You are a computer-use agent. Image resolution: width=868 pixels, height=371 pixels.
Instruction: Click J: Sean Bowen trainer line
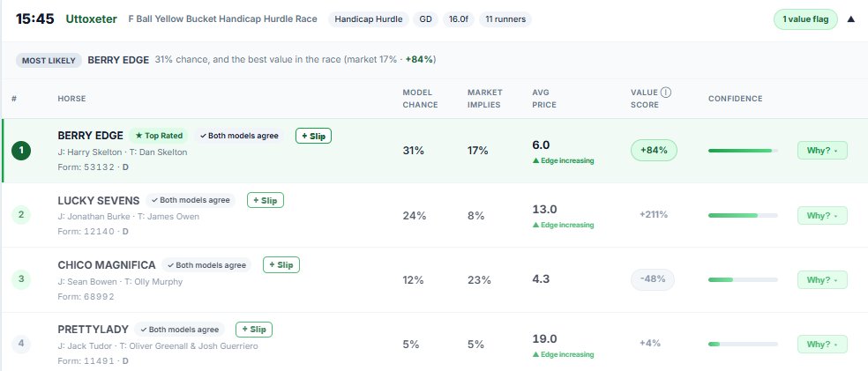[x=120, y=281]
